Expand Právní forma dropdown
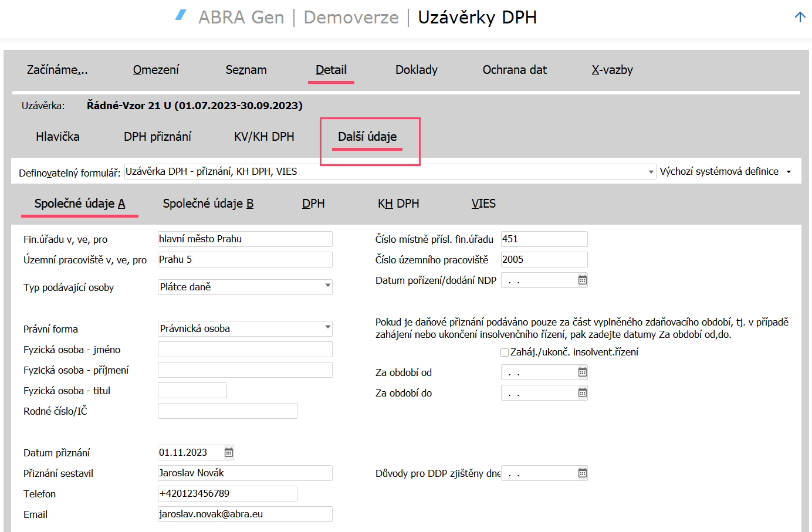Image resolution: width=812 pixels, height=532 pixels. coord(327,328)
